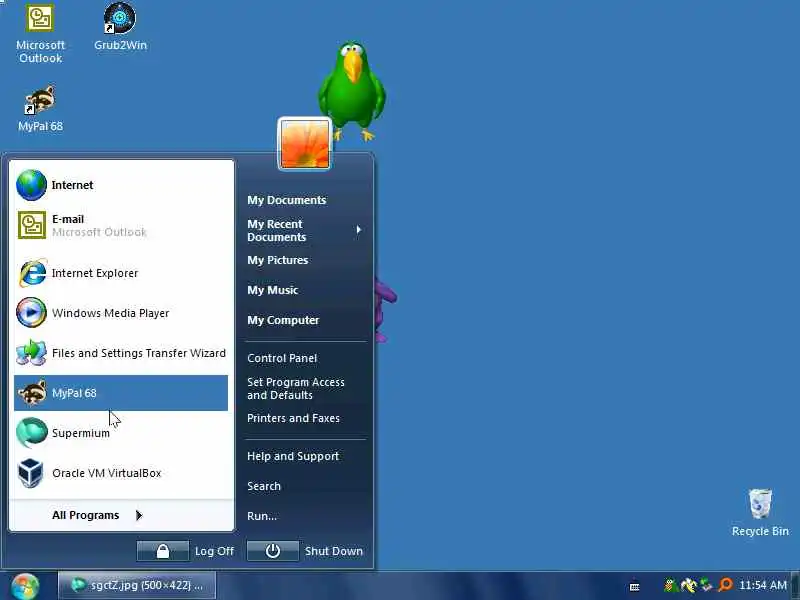The image size is (800, 600).
Task: Open MyPal 68 raccoon desktop shortcut
Action: coord(40,108)
